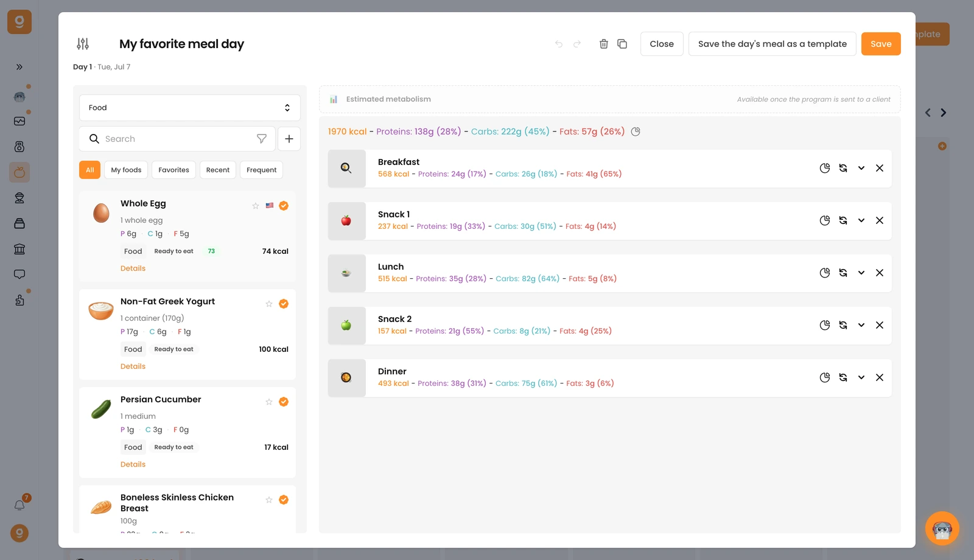The height and width of the screenshot is (560, 974).
Task: Expand the Snack 1 meal chevron
Action: pos(861,220)
